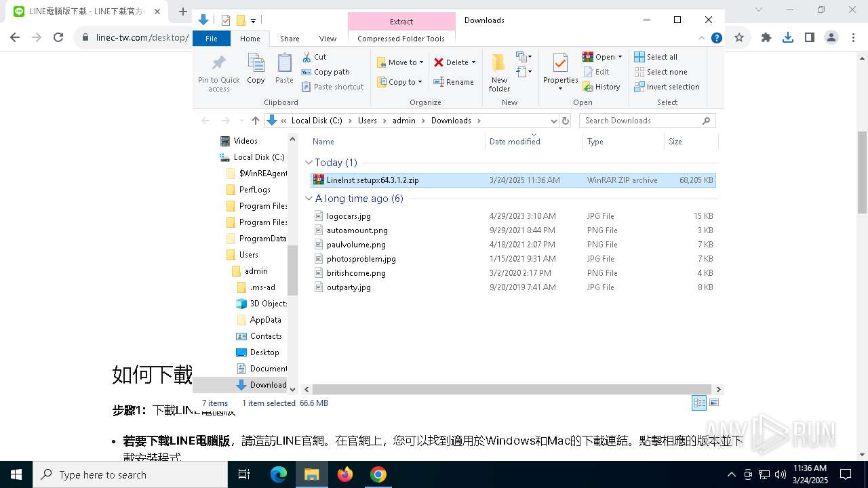Click Invert selection
Viewport: 868px width, 488px height.
click(x=667, y=87)
